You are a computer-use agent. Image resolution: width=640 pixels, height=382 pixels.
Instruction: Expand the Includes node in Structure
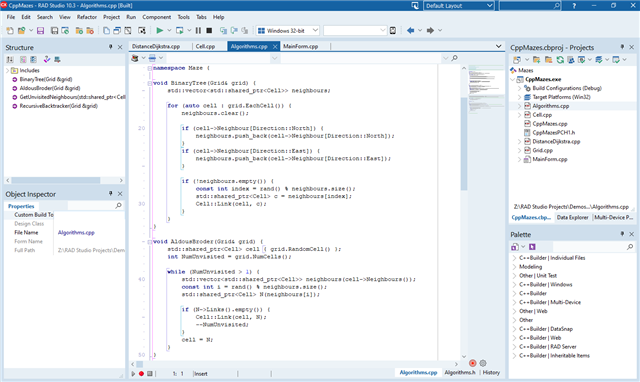click(7, 71)
